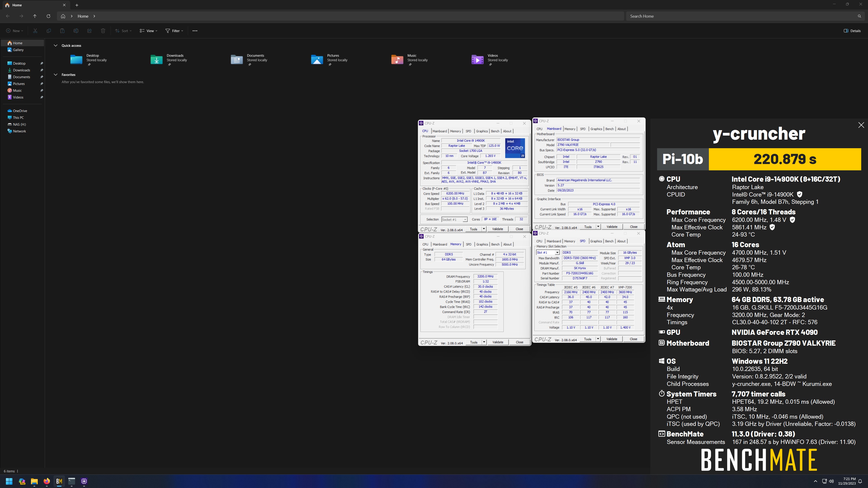This screenshot has width=868, height=488.
Task: Go back with the Back arrow
Action: [8, 16]
